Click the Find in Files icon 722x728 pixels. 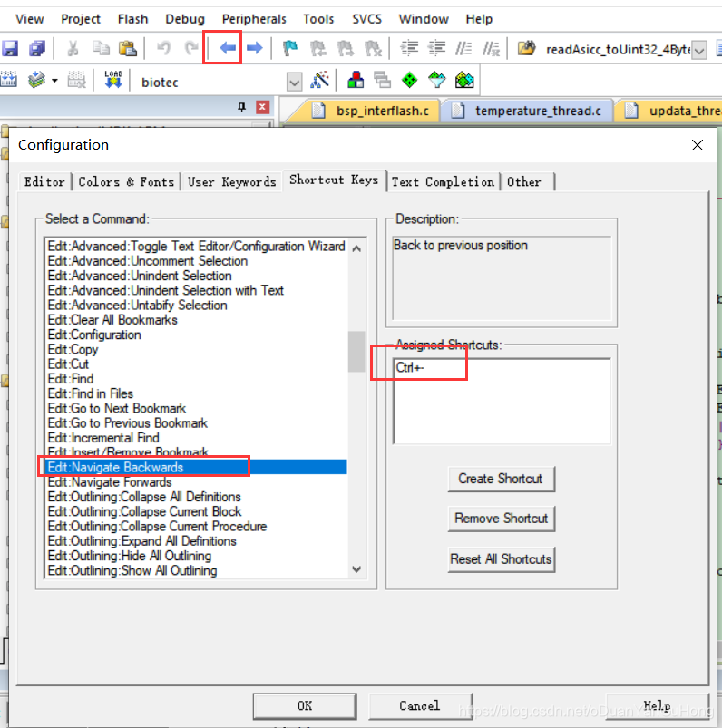[x=526, y=48]
